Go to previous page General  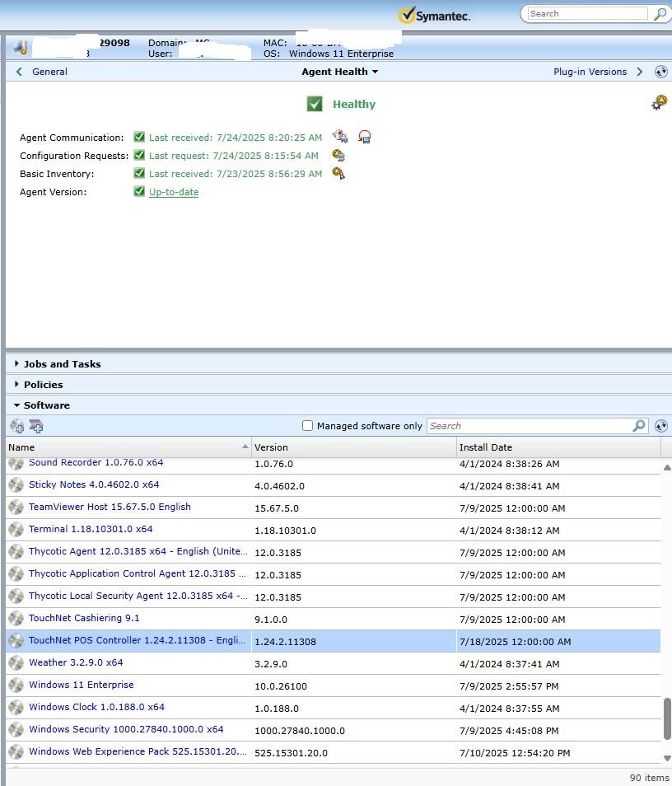click(42, 72)
